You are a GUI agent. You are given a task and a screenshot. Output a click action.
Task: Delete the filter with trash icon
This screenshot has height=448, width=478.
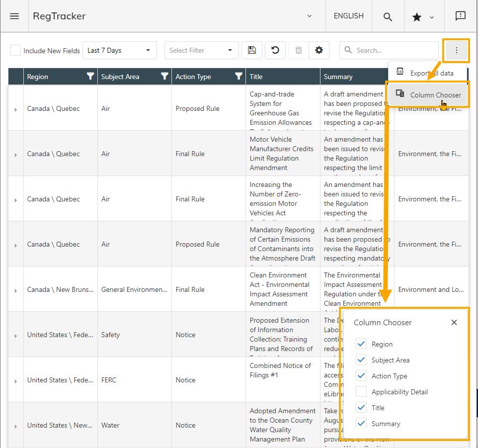299,50
